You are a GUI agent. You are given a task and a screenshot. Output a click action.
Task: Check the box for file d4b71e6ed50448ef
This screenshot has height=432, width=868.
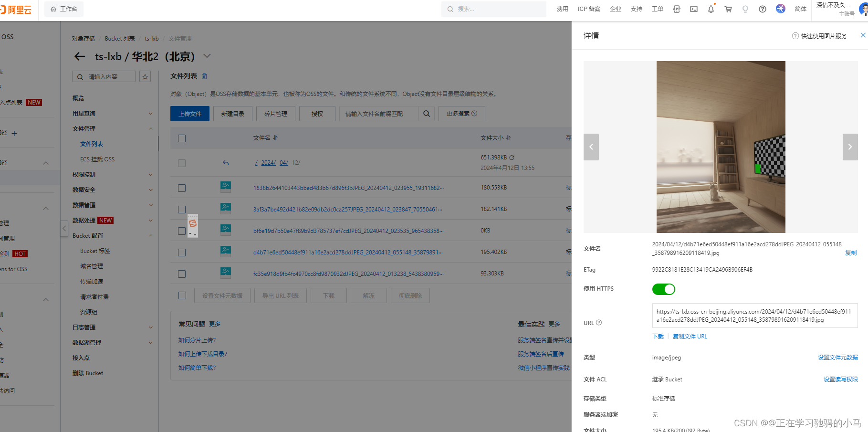pos(182,253)
